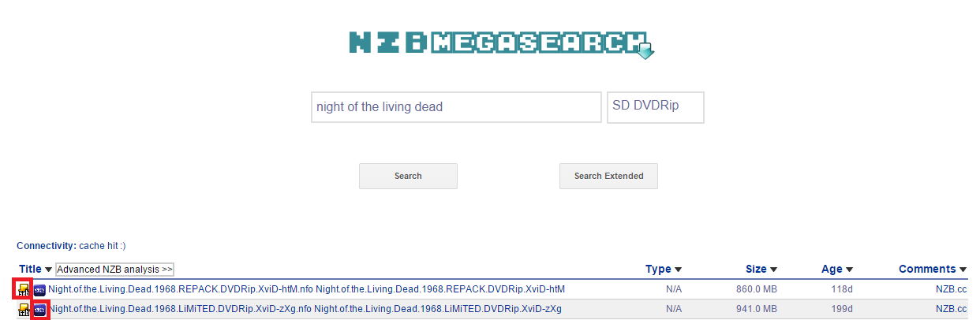The image size is (980, 320).
Task: Open the SD DVDRip quality selector
Action: tap(655, 107)
